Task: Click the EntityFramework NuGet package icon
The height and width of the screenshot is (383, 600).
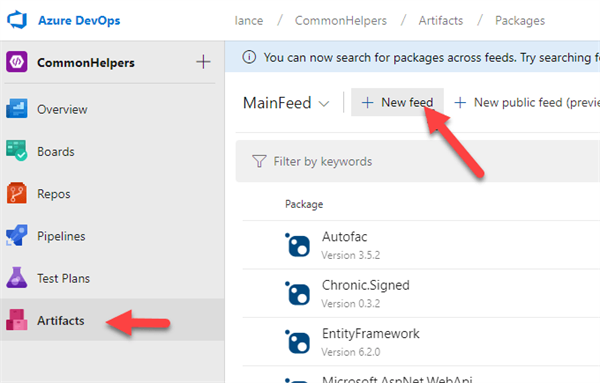Action: click(x=298, y=342)
